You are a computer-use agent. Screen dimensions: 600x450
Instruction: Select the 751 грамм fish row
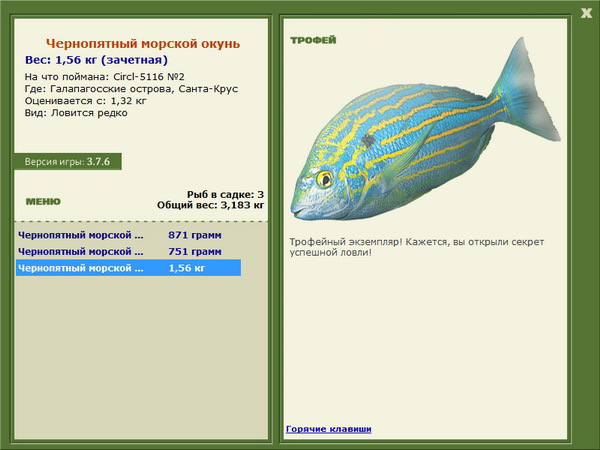coord(129,251)
